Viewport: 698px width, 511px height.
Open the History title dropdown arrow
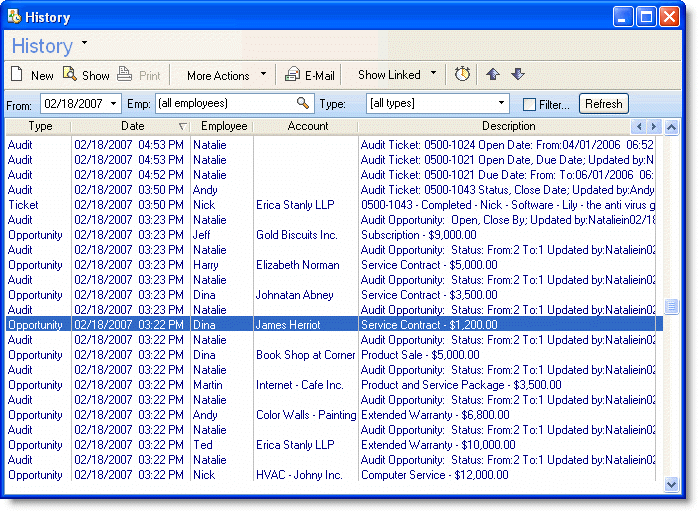pos(85,44)
